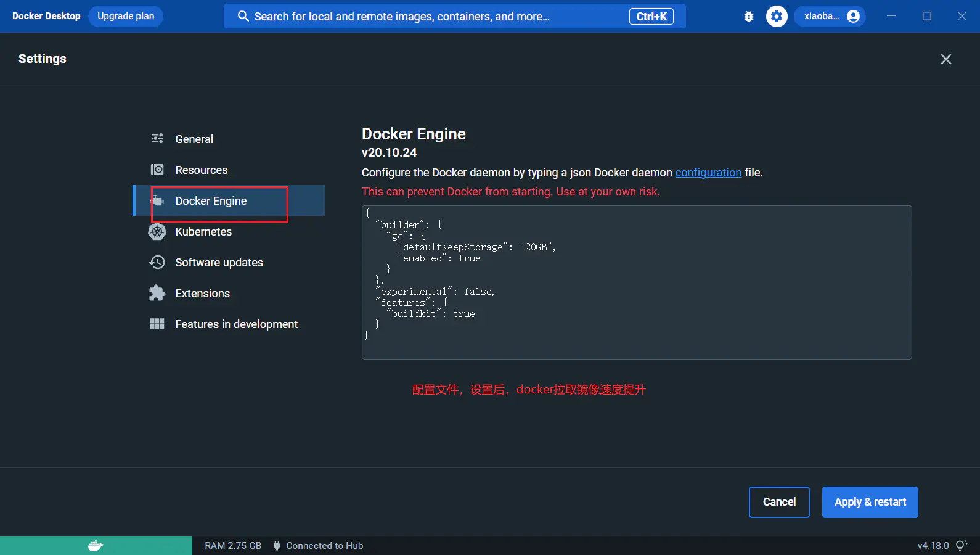Viewport: 980px width, 555px height.
Task: Click the Kubernetes helm wheel icon
Action: click(157, 231)
